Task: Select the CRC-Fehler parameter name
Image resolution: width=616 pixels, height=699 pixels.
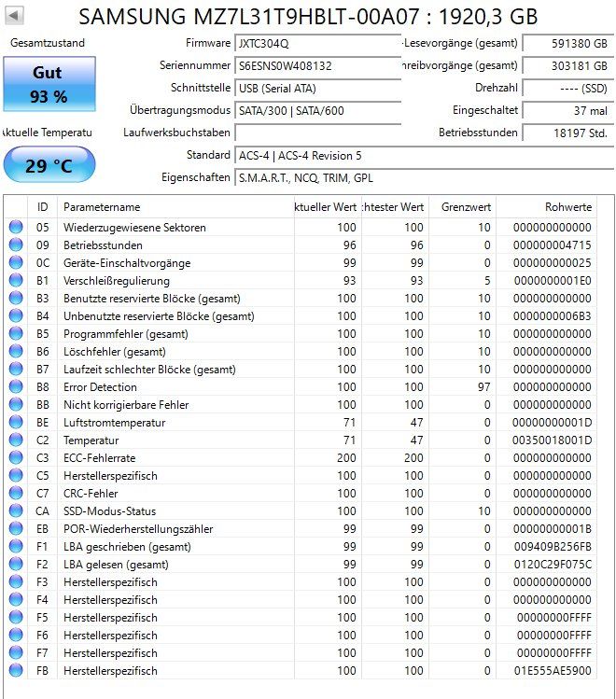Action: pos(91,494)
